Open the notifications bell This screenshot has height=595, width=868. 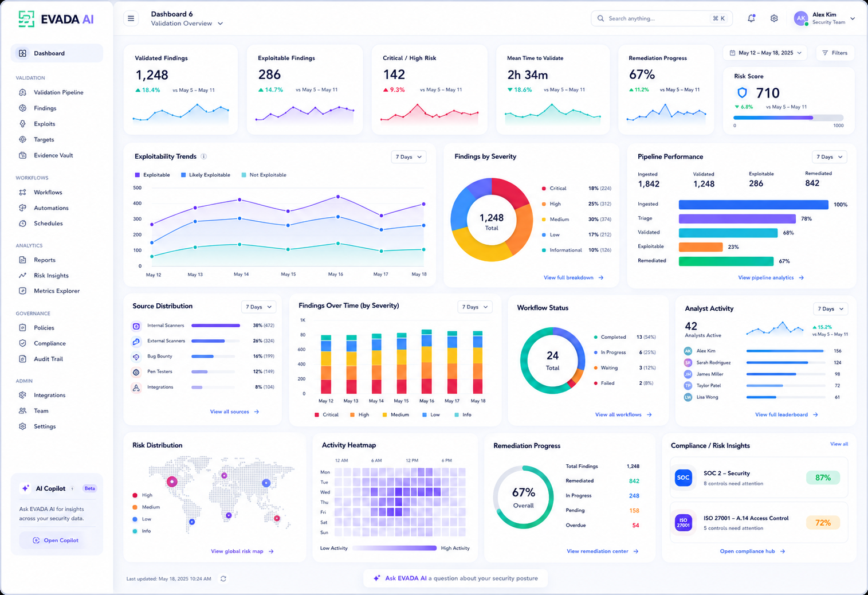click(751, 18)
